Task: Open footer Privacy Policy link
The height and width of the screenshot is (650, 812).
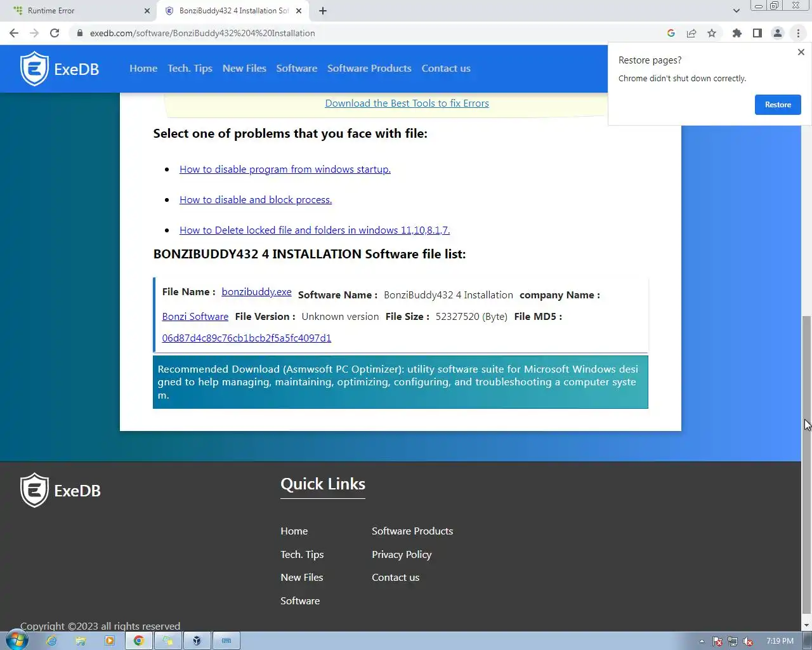Action: 402,555
